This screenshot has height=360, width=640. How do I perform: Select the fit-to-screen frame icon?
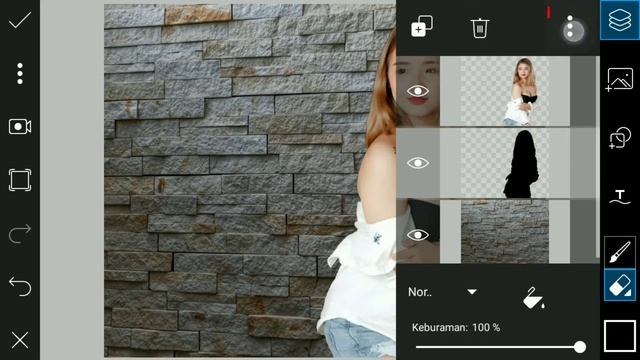click(20, 180)
